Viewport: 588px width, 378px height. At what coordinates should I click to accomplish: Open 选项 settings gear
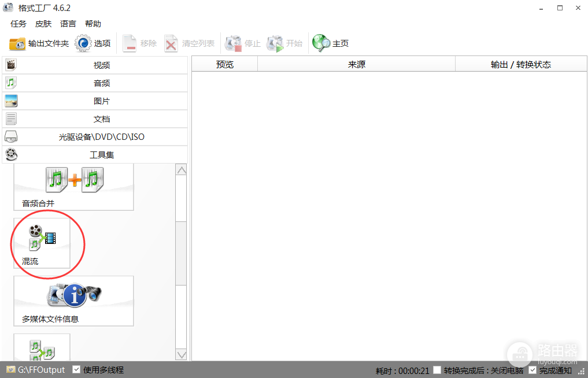coord(93,43)
